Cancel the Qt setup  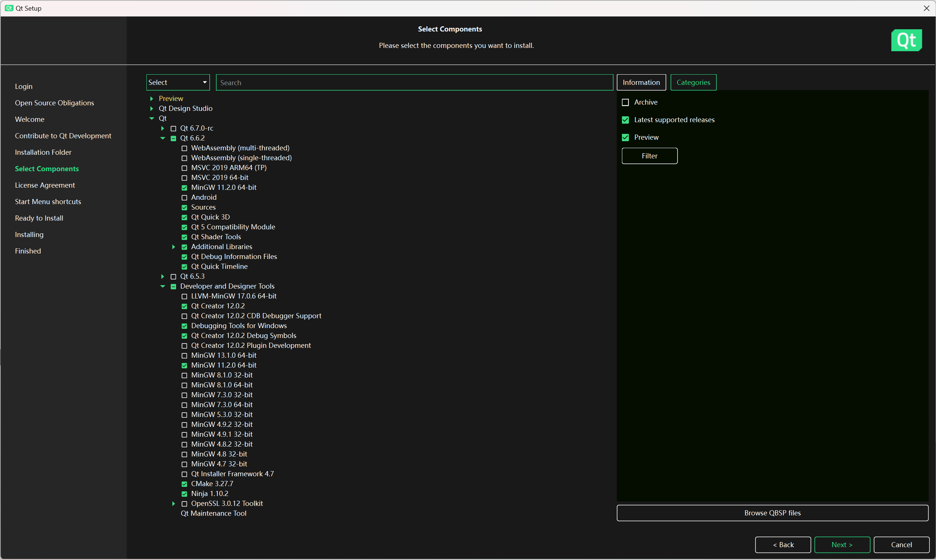point(901,545)
